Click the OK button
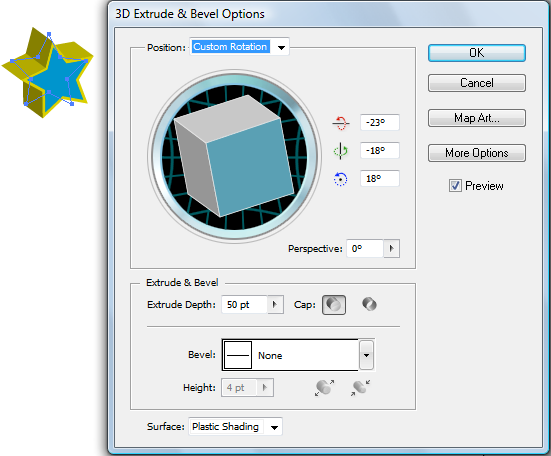The image size is (551, 456). click(x=477, y=53)
